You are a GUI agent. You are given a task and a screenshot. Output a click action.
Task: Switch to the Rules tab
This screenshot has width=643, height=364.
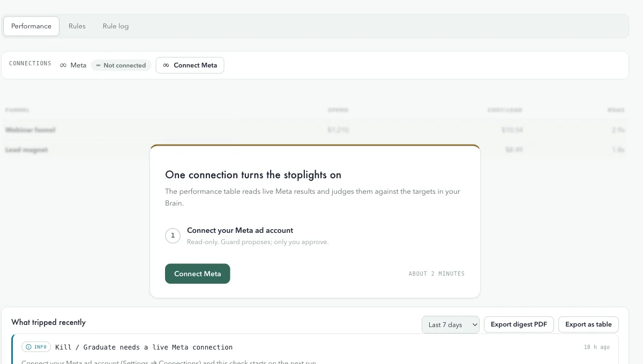pyautogui.click(x=77, y=26)
